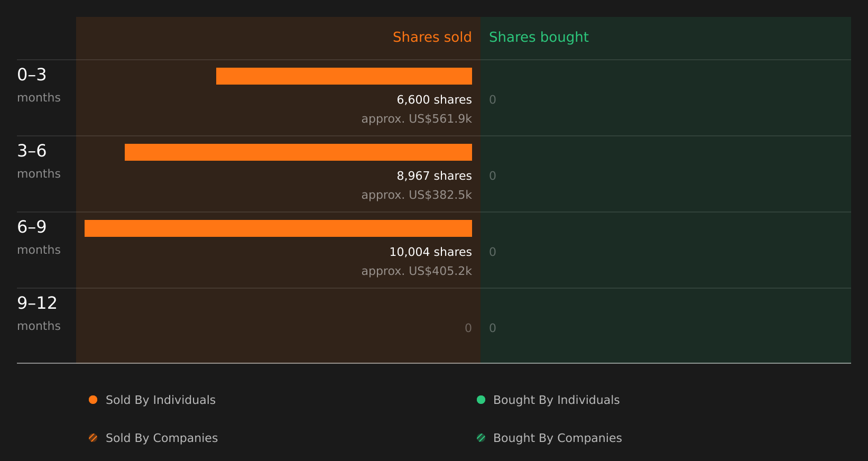Click the 9–12 months row label
This screenshot has width=868, height=461.
[39, 314]
